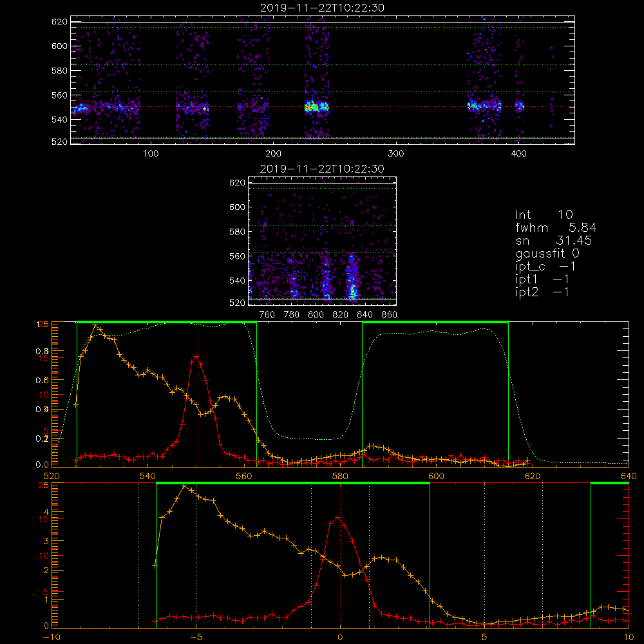The width and height of the screenshot is (644, 644).
Task: Select the 'gaussfit 0' readout text
Action: 547,253
